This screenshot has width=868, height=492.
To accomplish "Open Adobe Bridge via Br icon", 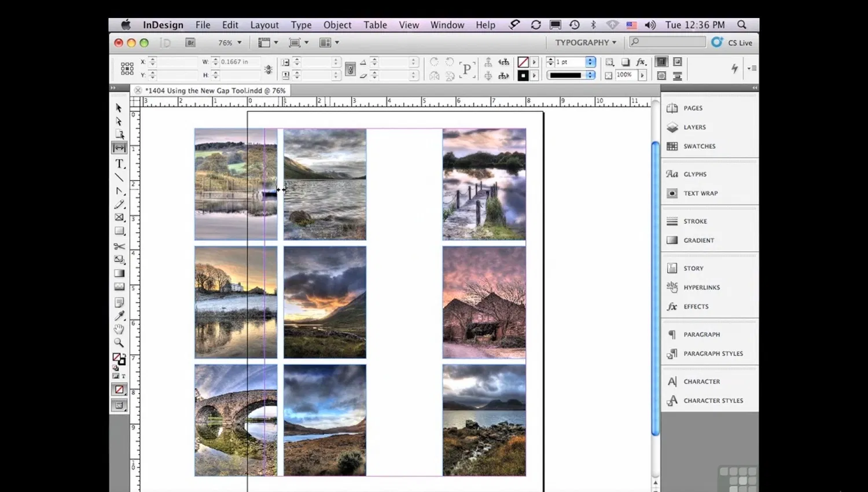I will tap(190, 43).
